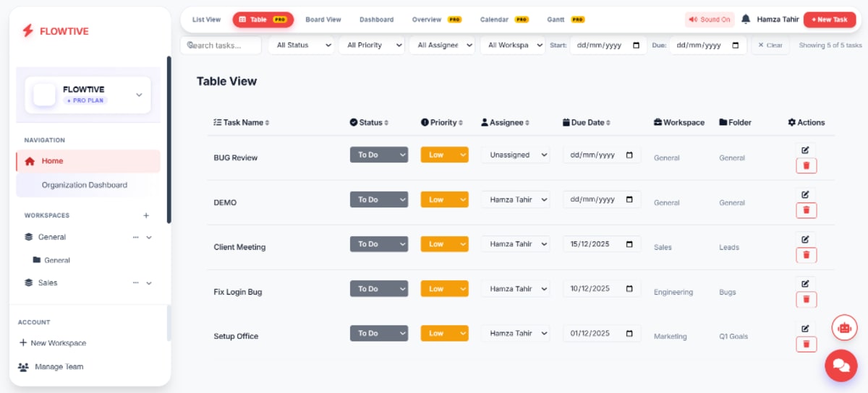Image resolution: width=868 pixels, height=393 pixels.
Task: Open the All Assignee filter dropdown
Action: [441, 45]
